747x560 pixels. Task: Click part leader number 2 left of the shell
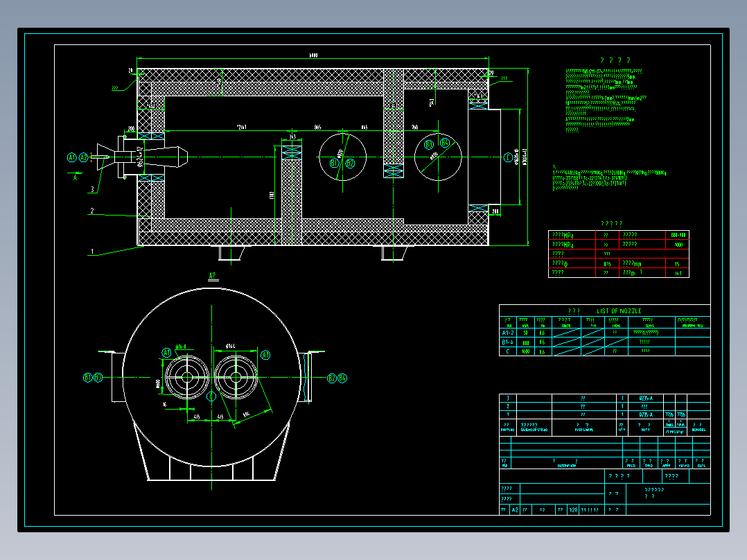92,211
